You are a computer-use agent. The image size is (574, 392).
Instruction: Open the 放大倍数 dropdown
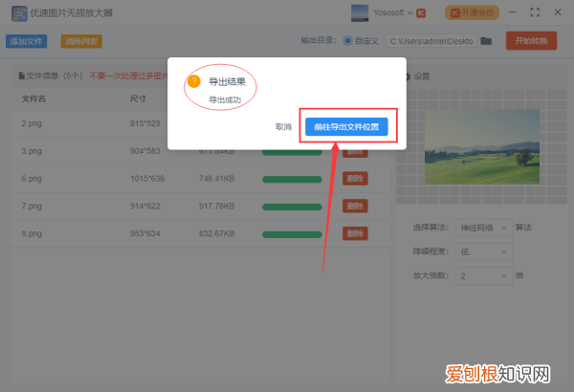pyautogui.click(x=484, y=276)
